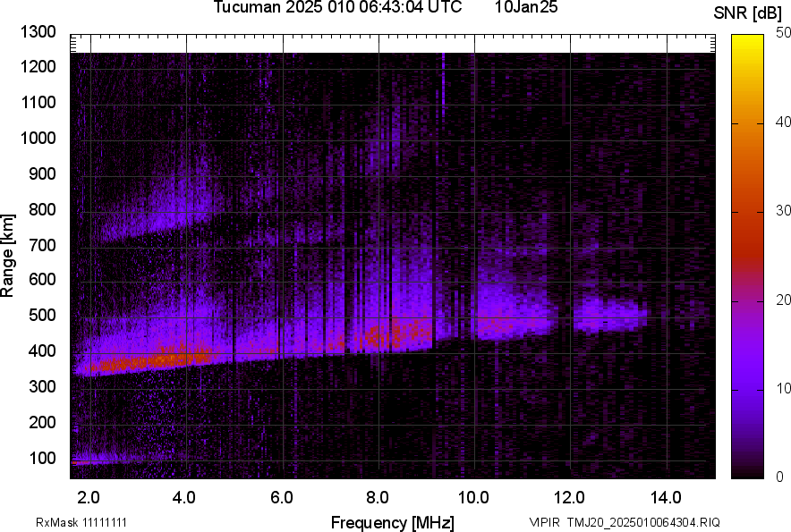Click the 2.0 frequency tick label

[x=89, y=496]
